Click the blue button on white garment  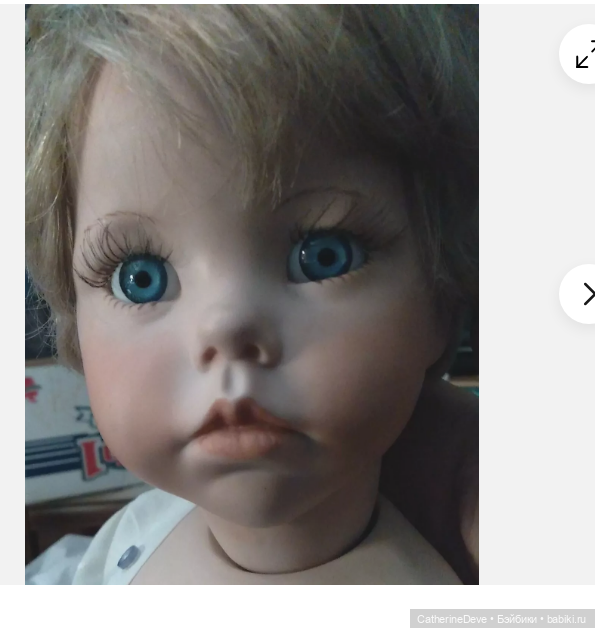coord(129,557)
